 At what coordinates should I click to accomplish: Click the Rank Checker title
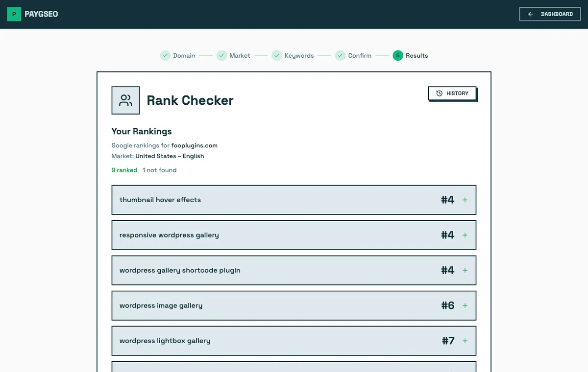[190, 100]
